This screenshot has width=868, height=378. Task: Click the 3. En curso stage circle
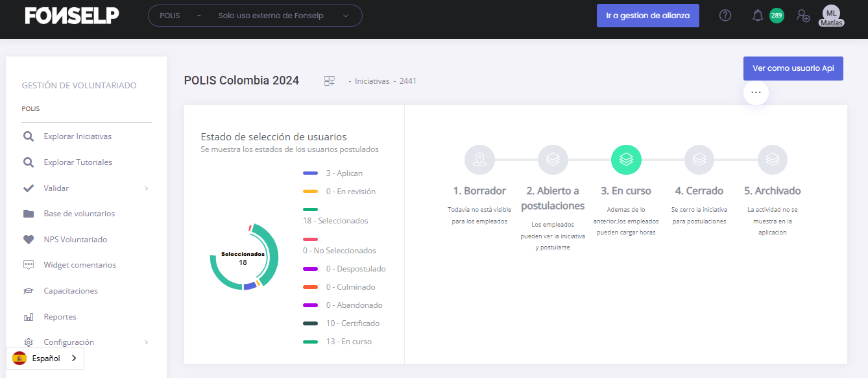coord(626,159)
